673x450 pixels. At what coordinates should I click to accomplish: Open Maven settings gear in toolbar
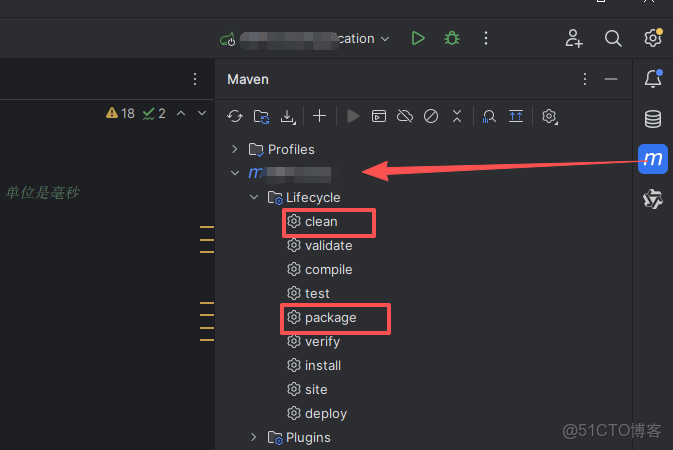point(549,116)
